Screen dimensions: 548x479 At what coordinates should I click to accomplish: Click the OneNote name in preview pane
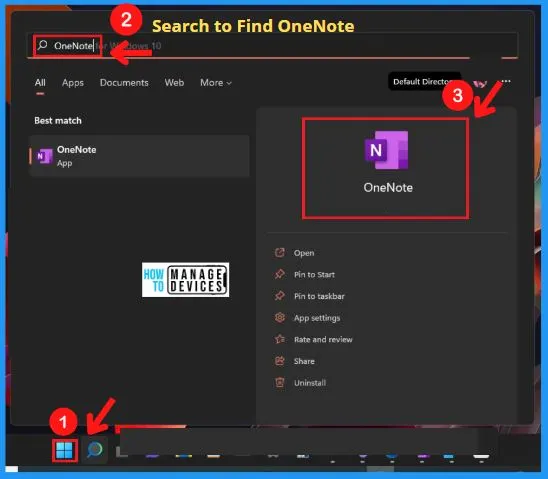[388, 188]
